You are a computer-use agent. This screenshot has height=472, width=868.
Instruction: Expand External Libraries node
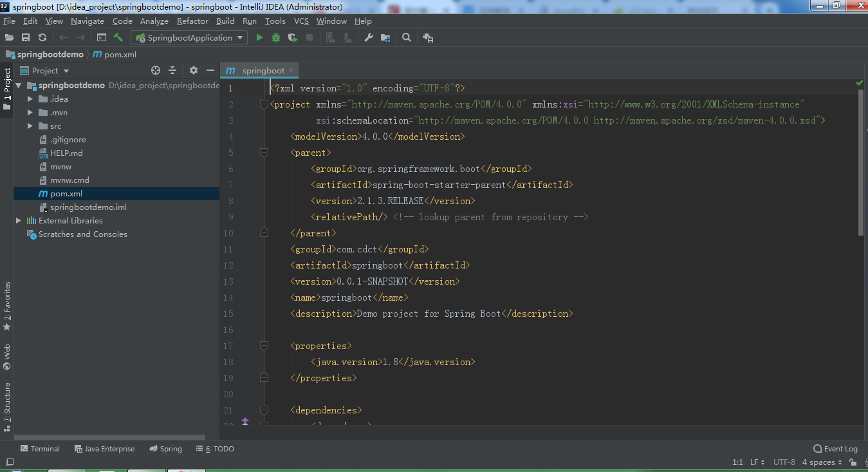(19, 221)
